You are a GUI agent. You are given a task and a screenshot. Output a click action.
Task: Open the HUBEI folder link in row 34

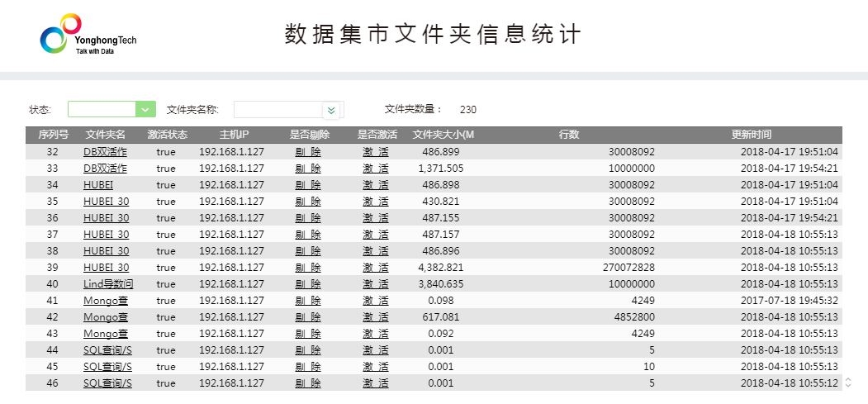(97, 185)
